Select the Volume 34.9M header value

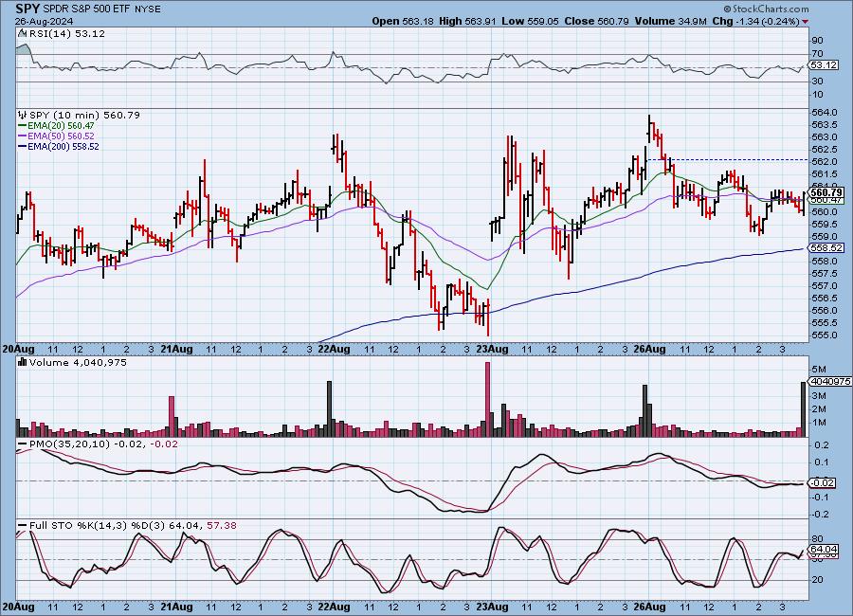click(670, 21)
